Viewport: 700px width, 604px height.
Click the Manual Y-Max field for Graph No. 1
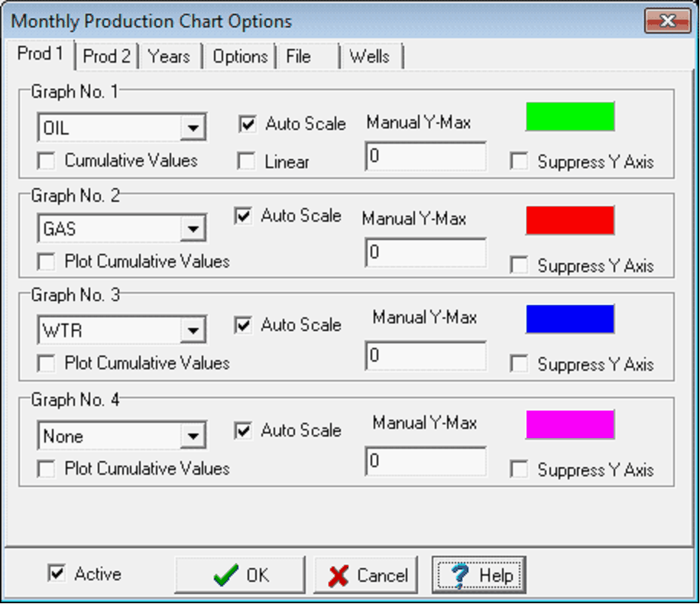[x=426, y=157]
